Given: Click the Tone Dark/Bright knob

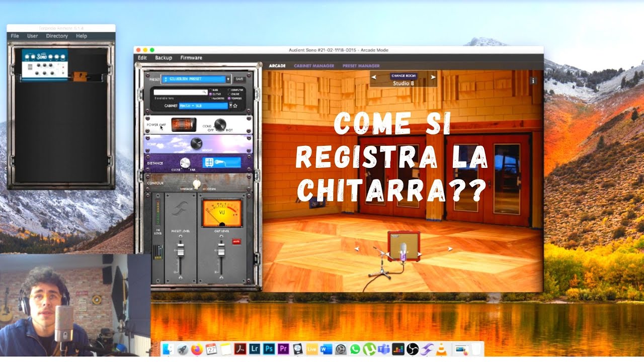Looking at the screenshot, I should [196, 143].
